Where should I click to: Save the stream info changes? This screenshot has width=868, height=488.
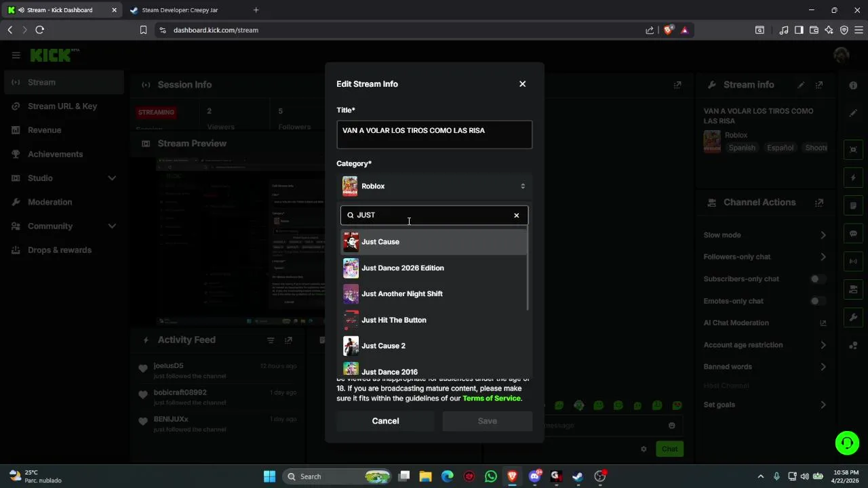tap(487, 421)
